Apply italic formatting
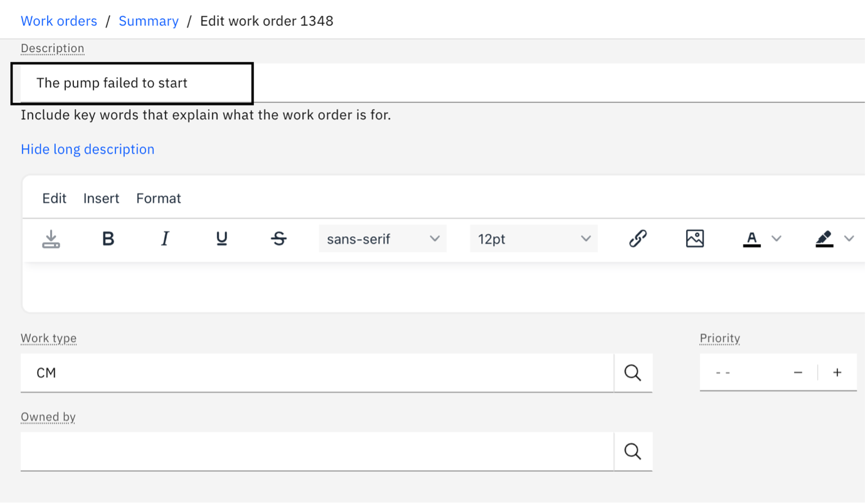Image resolution: width=868 pixels, height=504 pixels. click(x=164, y=239)
